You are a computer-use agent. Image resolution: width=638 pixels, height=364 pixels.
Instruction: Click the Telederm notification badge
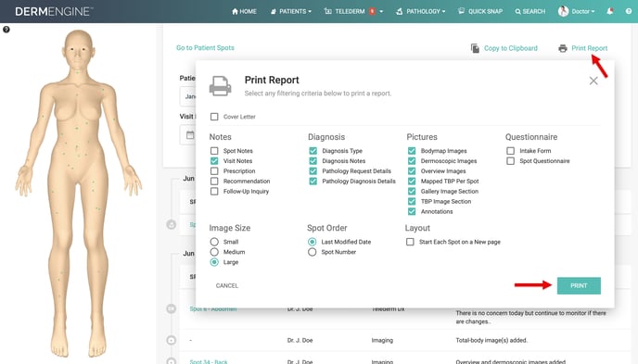[x=372, y=11]
